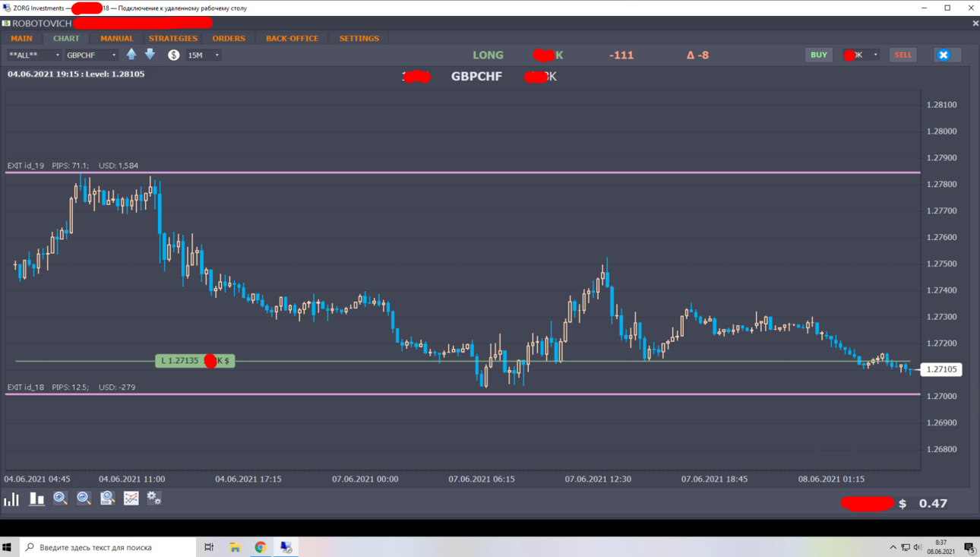
Task: Open Google Chrome from the taskbar
Action: (x=261, y=547)
